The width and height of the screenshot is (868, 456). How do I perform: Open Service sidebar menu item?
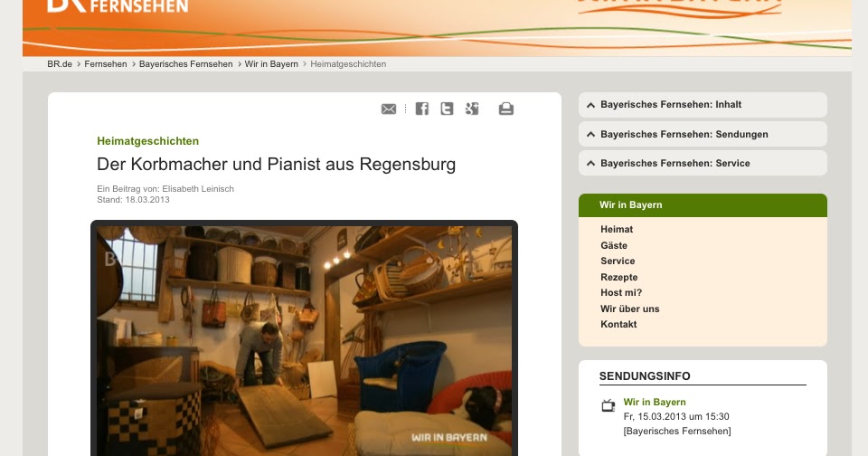(618, 261)
